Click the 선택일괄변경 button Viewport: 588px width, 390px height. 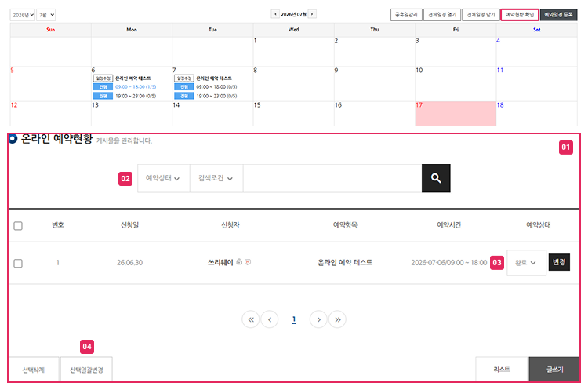pyautogui.click(x=86, y=370)
